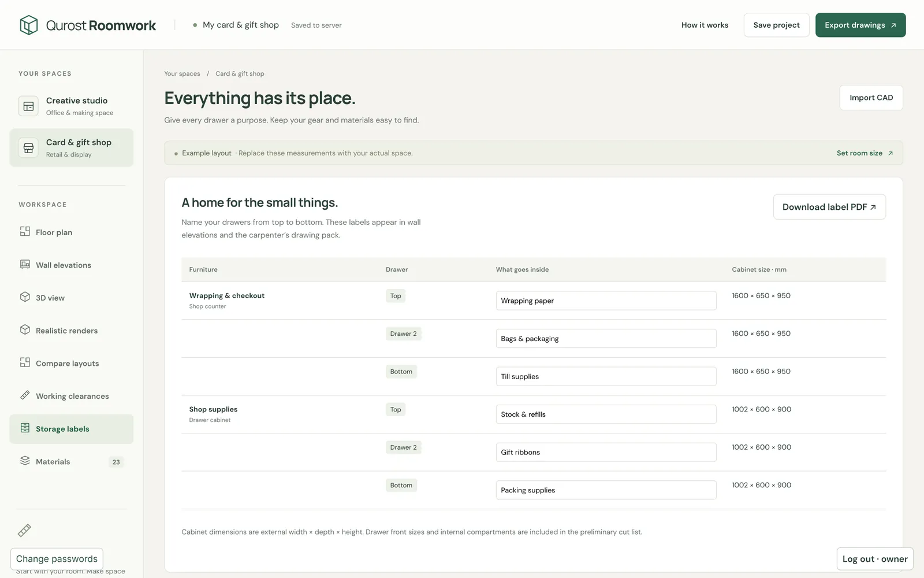Click the Shop supplies furniture name
This screenshot has height=578, width=924.
coord(213,409)
